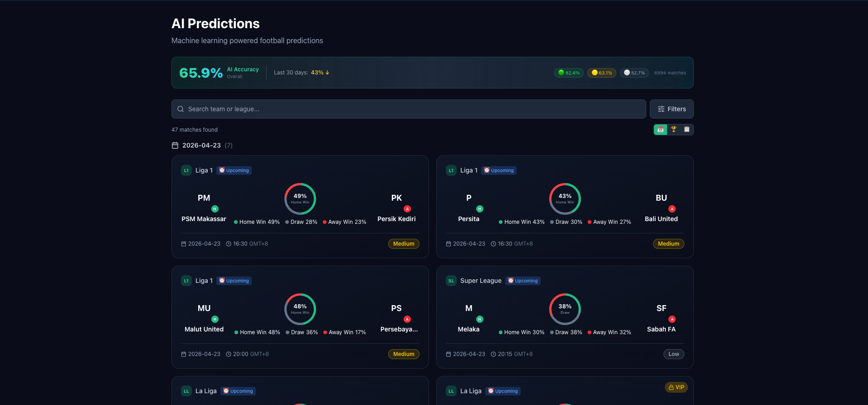Screen dimensions: 868x405
Task: Click L1 league icon on PSM Makassar card
Action: point(186,170)
